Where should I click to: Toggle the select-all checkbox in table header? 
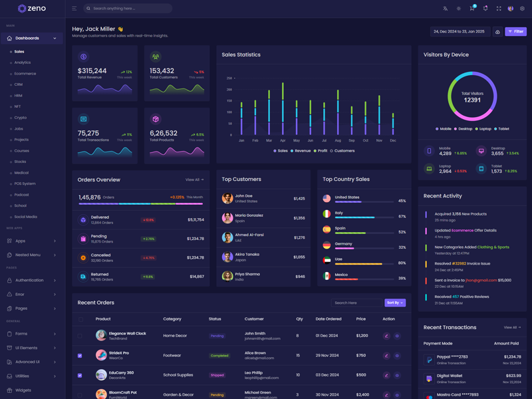pos(80,319)
